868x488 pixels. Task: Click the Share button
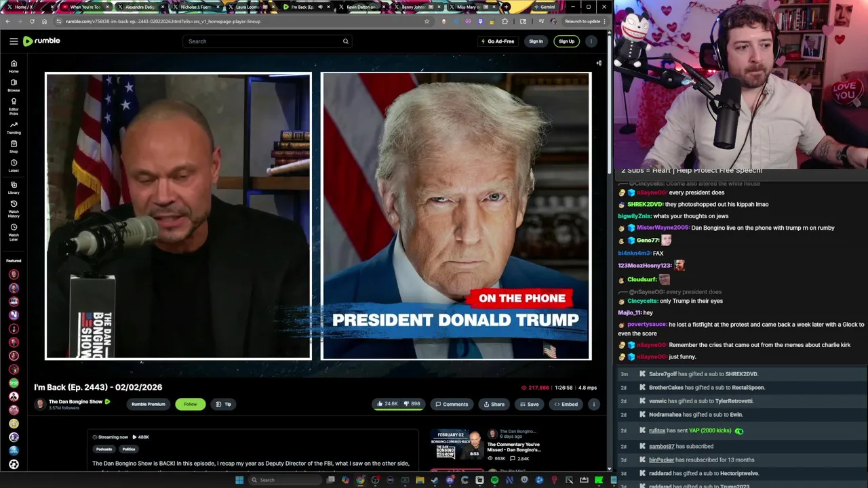[493, 404]
